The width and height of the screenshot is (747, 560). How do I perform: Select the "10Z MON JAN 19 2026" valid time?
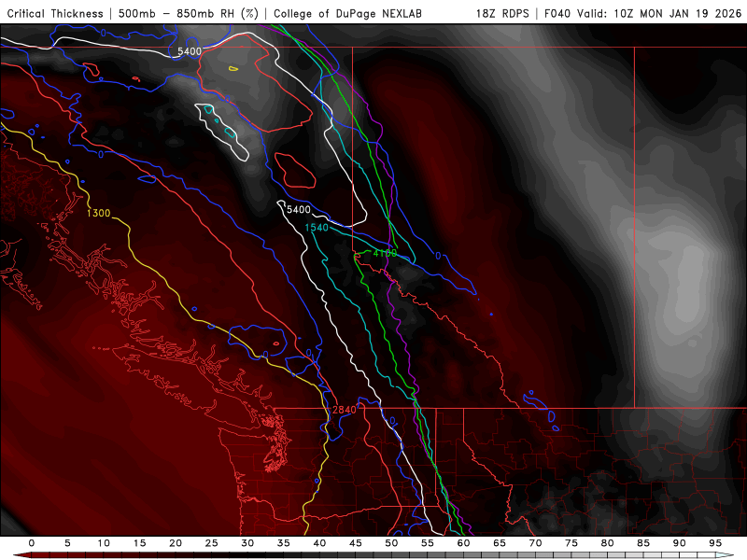(x=678, y=13)
